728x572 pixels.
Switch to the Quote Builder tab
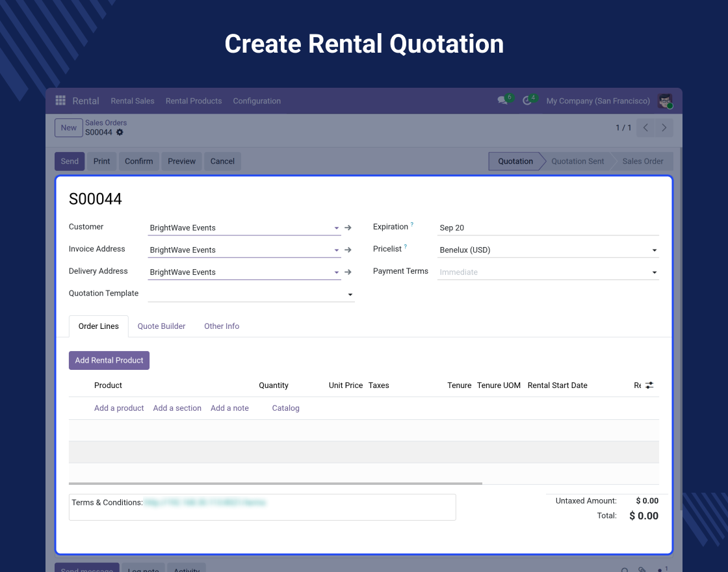coord(161,326)
